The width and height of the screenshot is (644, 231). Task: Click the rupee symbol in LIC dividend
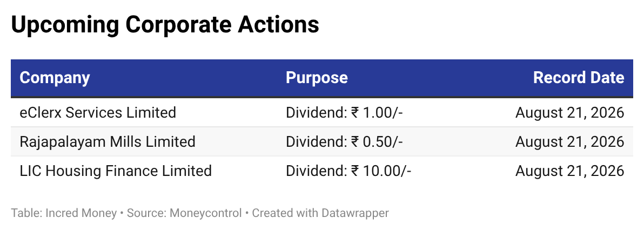click(355, 171)
